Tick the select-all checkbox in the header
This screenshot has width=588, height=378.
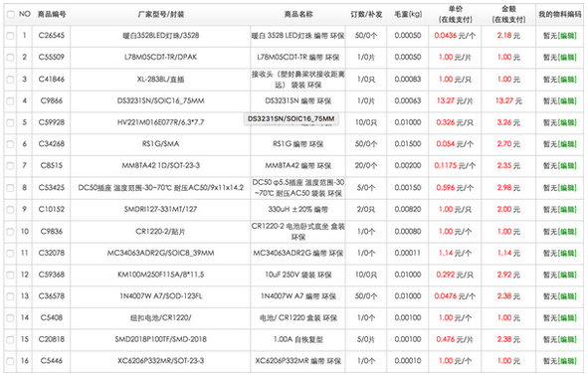tap(10, 15)
